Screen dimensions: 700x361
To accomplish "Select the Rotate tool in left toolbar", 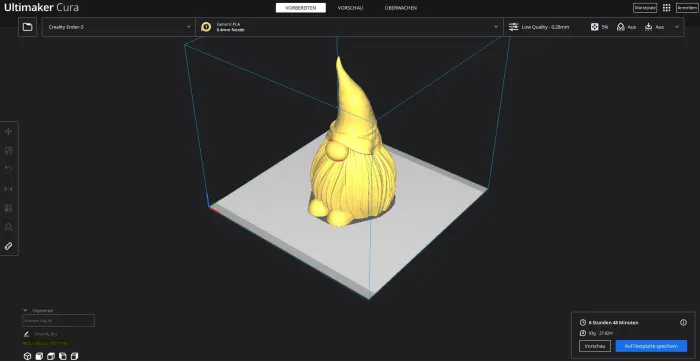I will pos(8,170).
